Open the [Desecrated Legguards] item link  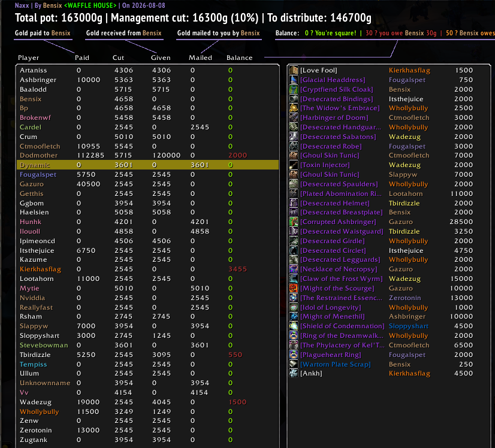pos(340,260)
